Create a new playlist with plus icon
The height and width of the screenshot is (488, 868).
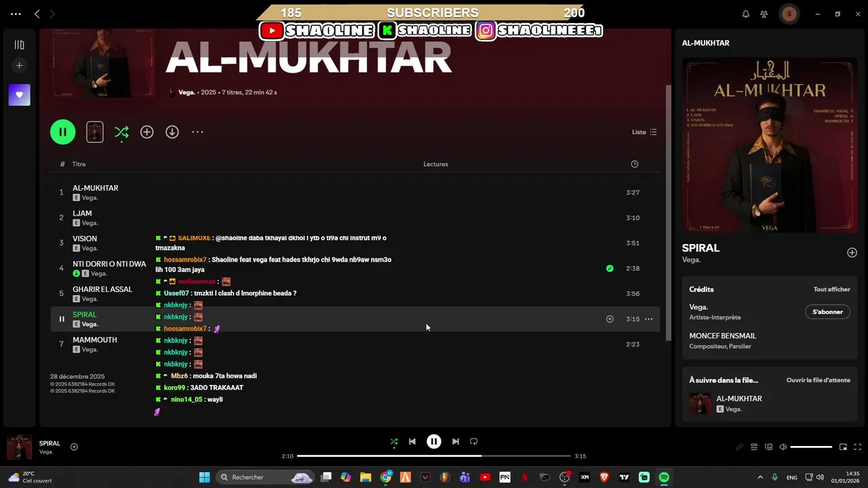(x=19, y=66)
